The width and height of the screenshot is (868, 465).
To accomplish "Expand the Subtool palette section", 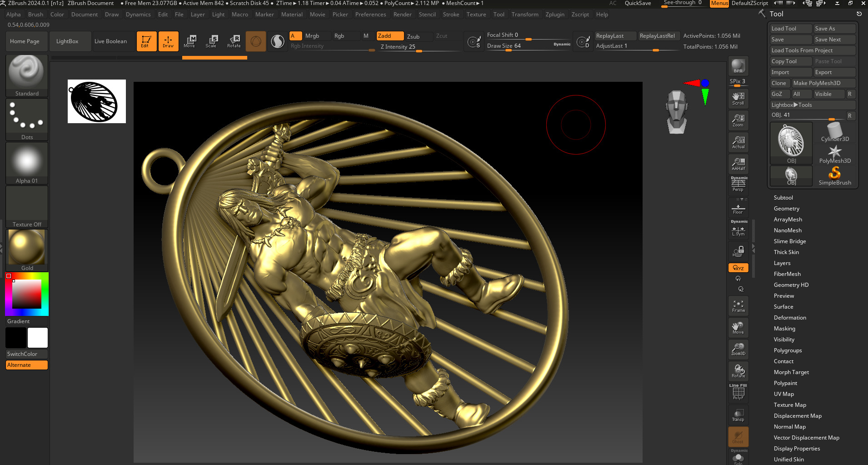I will pyautogui.click(x=783, y=198).
